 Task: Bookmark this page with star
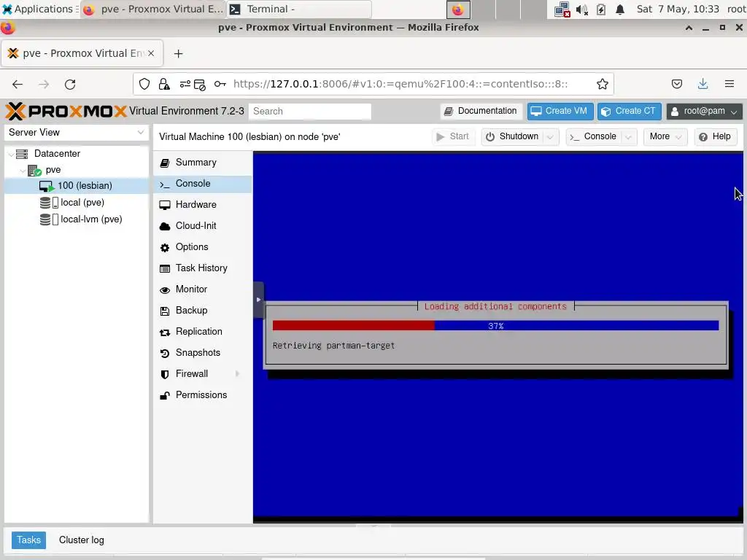[602, 85]
